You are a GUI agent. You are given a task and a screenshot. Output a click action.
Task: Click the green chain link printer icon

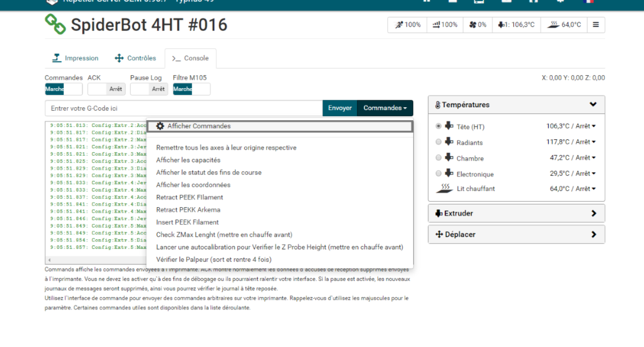click(55, 24)
